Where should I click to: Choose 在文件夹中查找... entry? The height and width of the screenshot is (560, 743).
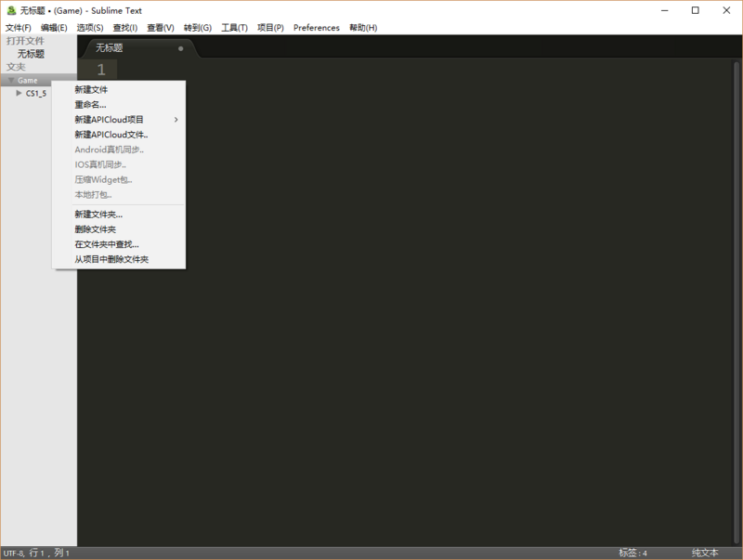point(119,244)
